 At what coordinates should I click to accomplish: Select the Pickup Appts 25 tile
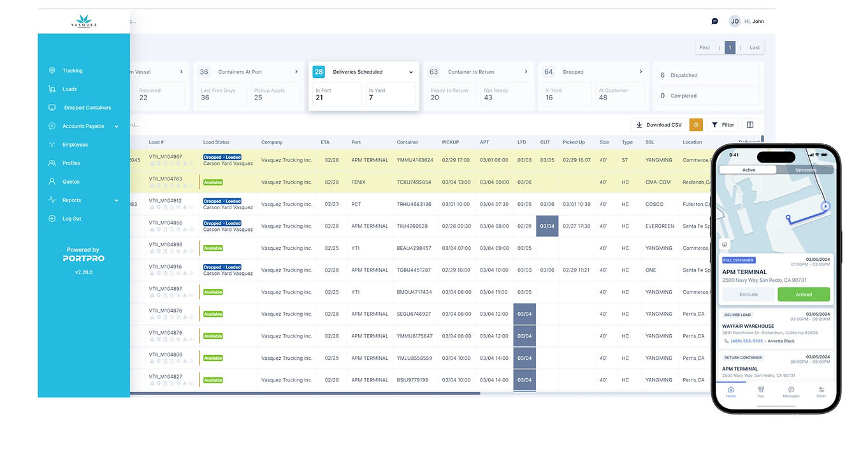(275, 94)
